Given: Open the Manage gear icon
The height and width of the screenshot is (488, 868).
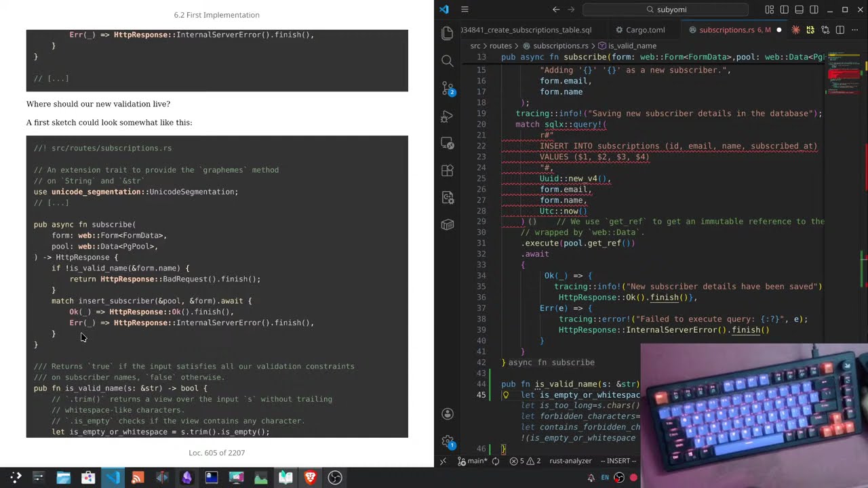Looking at the screenshot, I should (x=447, y=441).
